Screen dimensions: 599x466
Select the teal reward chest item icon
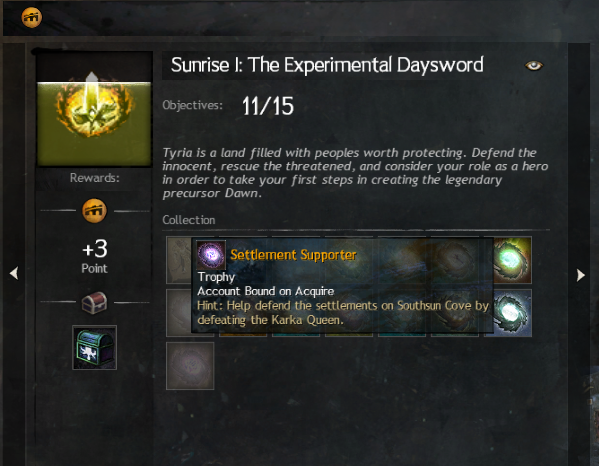(94, 348)
